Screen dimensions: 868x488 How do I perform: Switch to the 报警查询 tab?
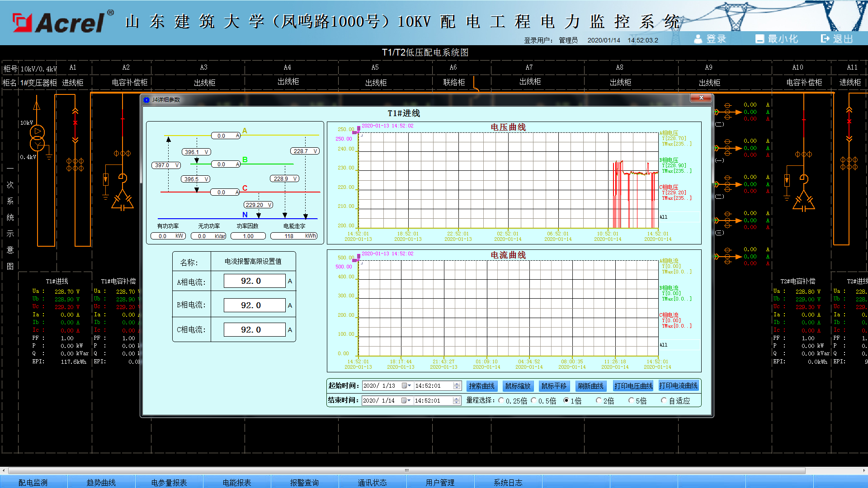pos(304,482)
